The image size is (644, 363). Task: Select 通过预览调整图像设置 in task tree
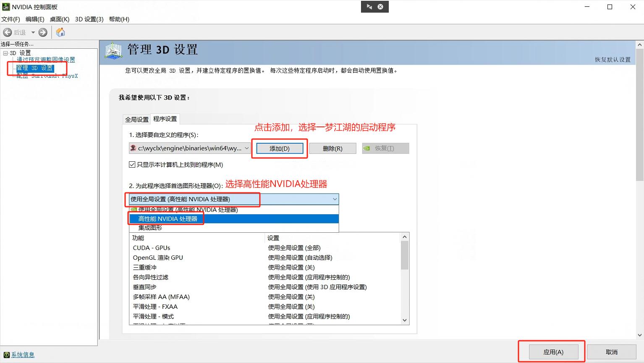(46, 60)
